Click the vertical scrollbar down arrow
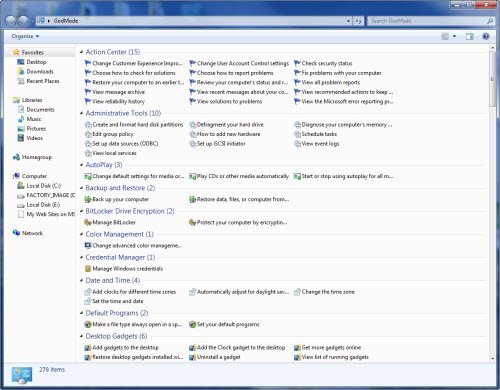The height and width of the screenshot is (390, 500). pos(492,358)
